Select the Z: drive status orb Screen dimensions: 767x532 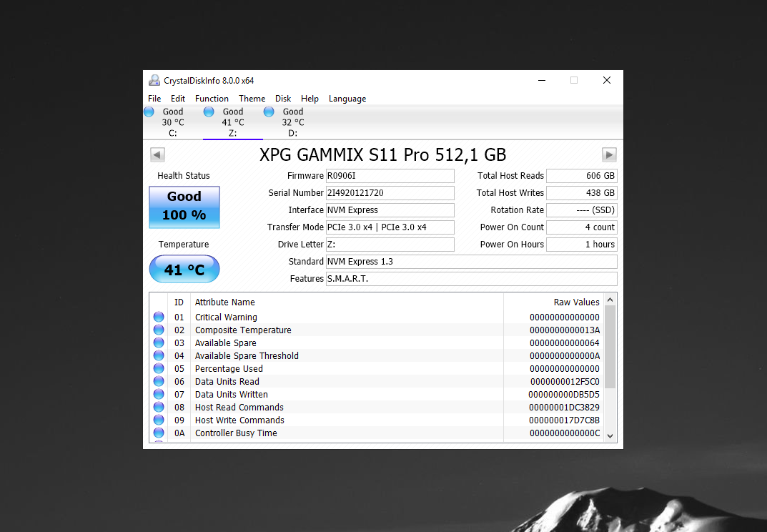click(209, 112)
